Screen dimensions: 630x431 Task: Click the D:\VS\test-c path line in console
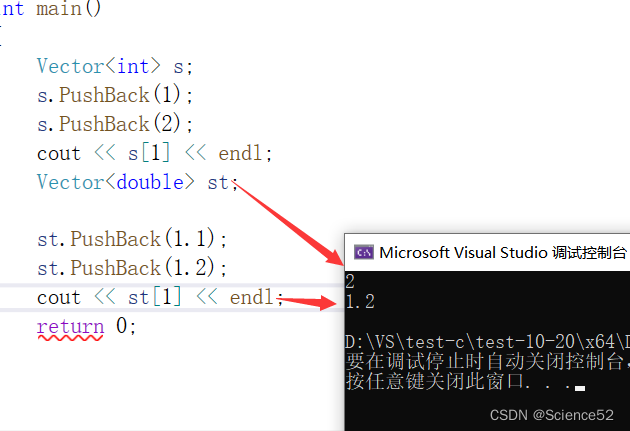pyautogui.click(x=487, y=342)
